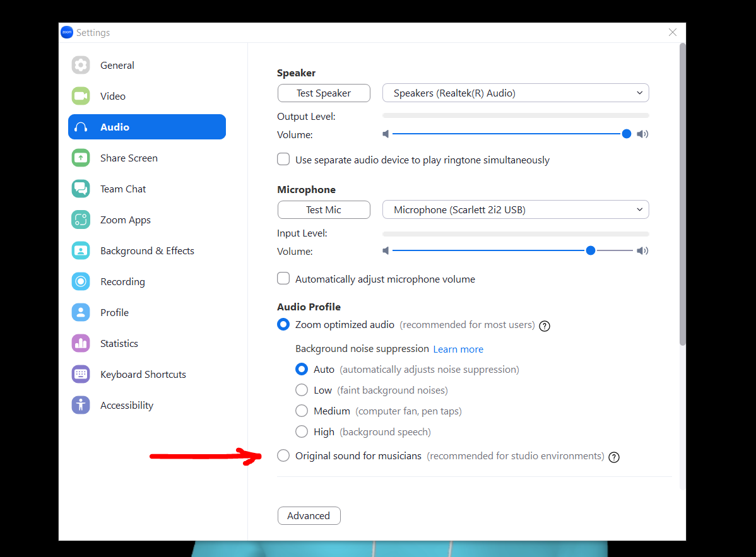The image size is (756, 557).
Task: Click the Zoom Apps icon
Action: click(81, 220)
